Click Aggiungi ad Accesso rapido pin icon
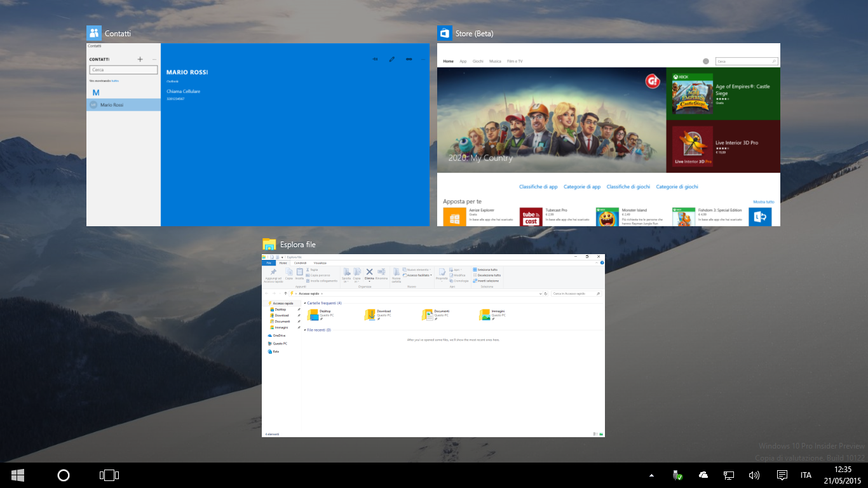 pyautogui.click(x=273, y=272)
